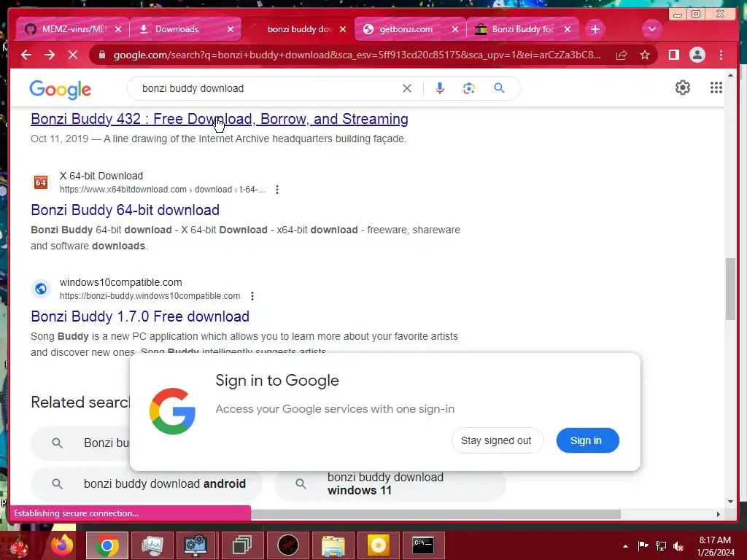The height and width of the screenshot is (560, 747).
Task: Click the site security lock icon
Action: (102, 55)
